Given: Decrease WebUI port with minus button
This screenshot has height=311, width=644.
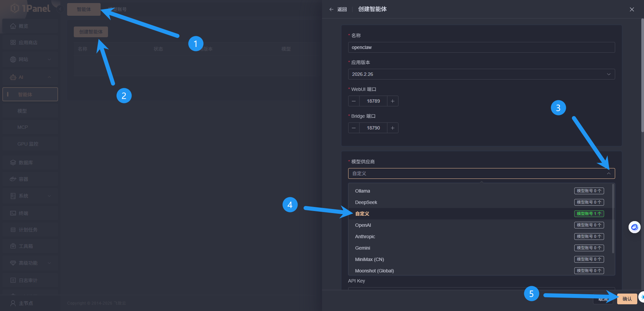Looking at the screenshot, I should point(354,101).
